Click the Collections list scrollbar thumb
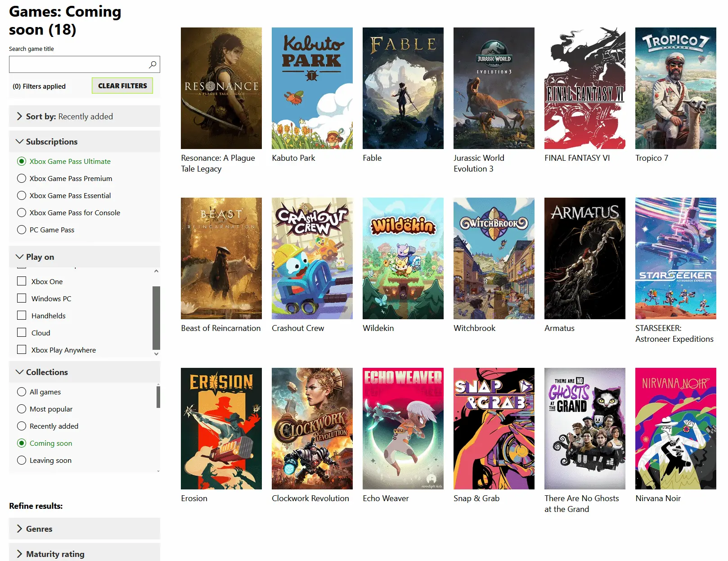The width and height of the screenshot is (728, 561). coord(158,397)
